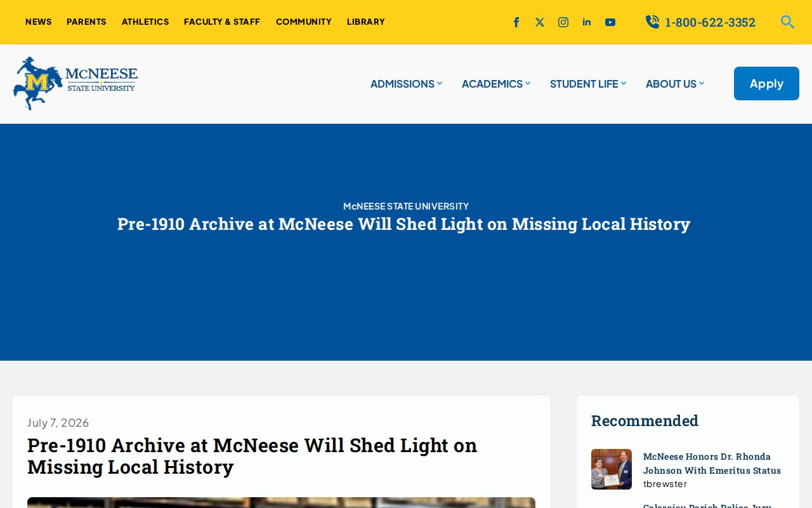Open the X (Twitter) social icon

pyautogui.click(x=540, y=22)
